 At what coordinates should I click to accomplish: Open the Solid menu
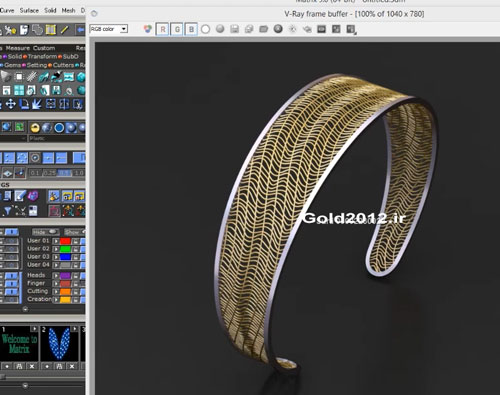[x=50, y=10]
